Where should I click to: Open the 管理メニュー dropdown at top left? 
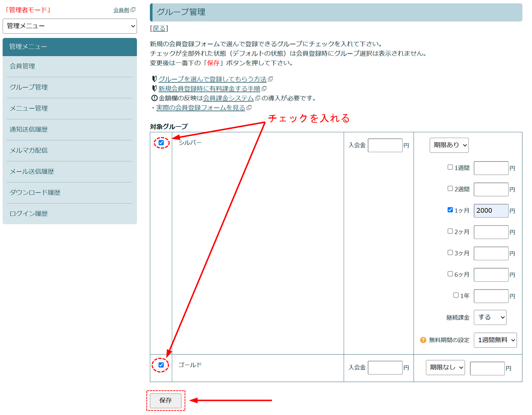pos(70,26)
